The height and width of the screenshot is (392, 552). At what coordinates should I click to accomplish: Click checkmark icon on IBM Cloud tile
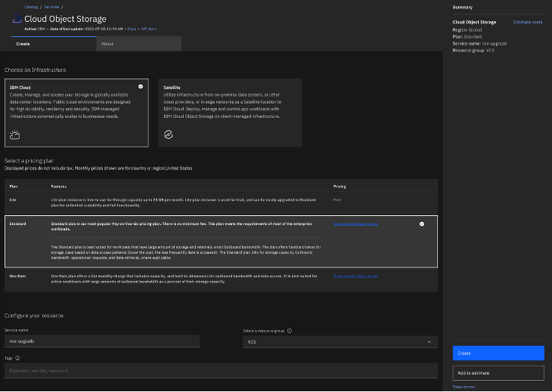tap(141, 87)
